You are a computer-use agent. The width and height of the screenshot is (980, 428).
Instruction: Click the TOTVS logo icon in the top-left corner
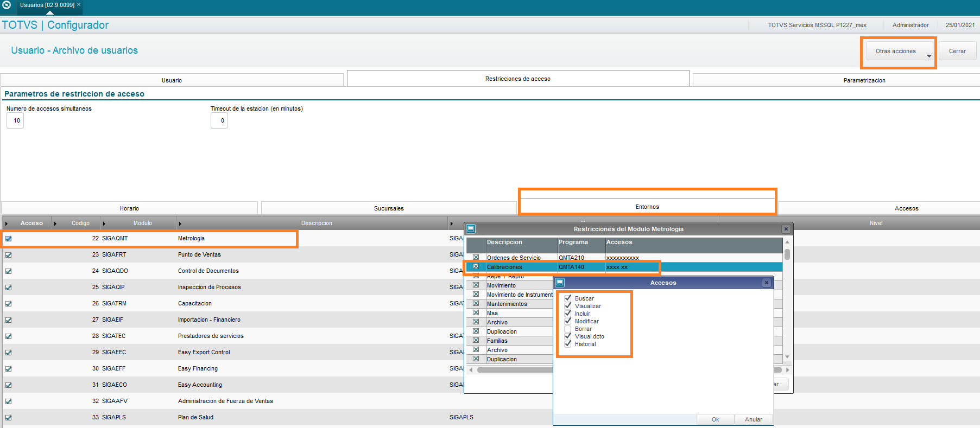click(x=7, y=5)
